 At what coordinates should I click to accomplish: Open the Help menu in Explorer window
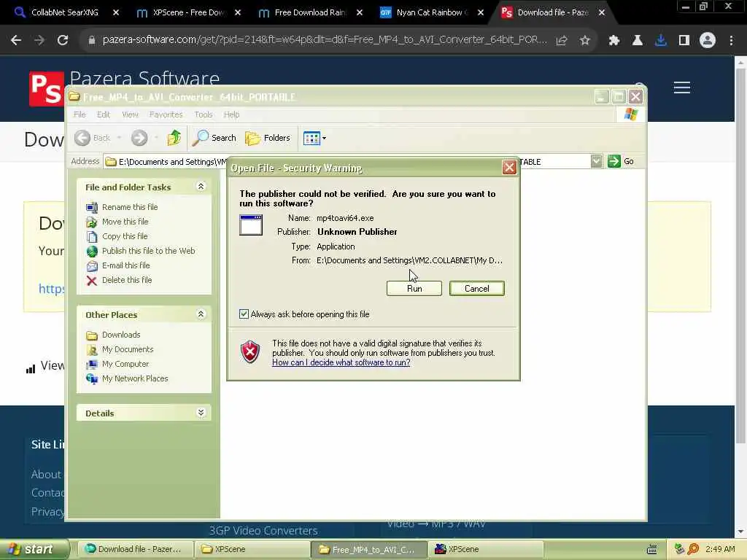(231, 114)
